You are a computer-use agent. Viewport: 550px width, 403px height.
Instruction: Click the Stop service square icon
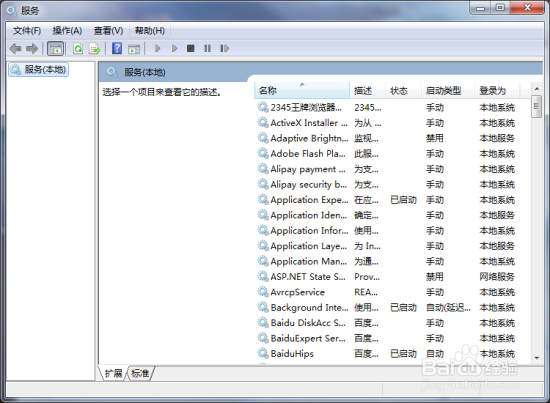point(190,48)
